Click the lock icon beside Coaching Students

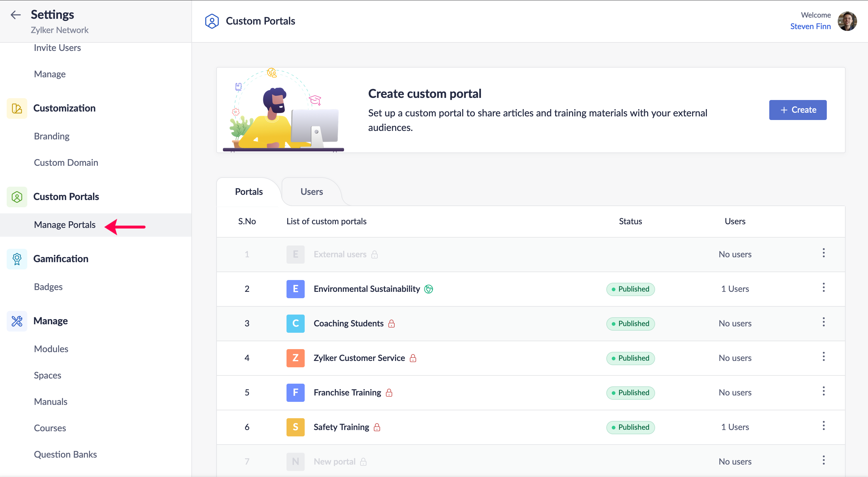coord(391,324)
